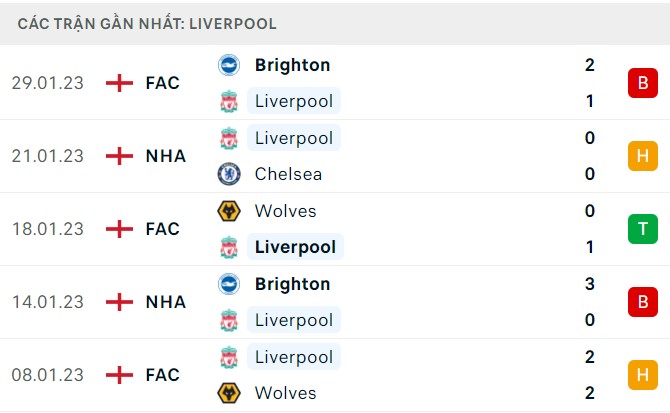Click the Các trận gần nhất: Liverpool header
Image resolution: width=670 pixels, height=413 pixels.
pyautogui.click(x=147, y=24)
